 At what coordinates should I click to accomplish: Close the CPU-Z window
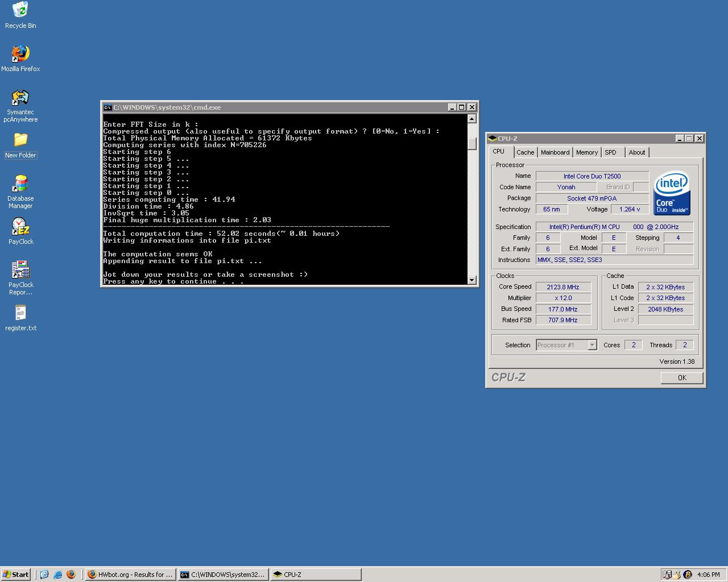click(700, 139)
